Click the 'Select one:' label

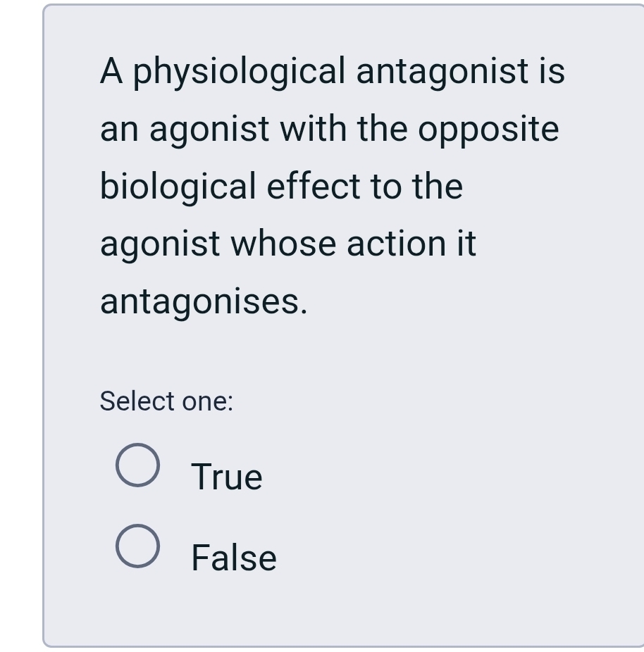point(167,401)
